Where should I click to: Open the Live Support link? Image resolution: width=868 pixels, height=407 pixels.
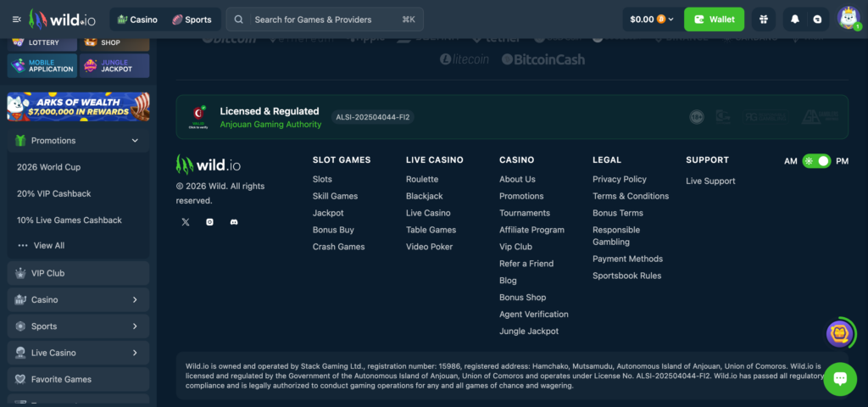pyautogui.click(x=710, y=181)
